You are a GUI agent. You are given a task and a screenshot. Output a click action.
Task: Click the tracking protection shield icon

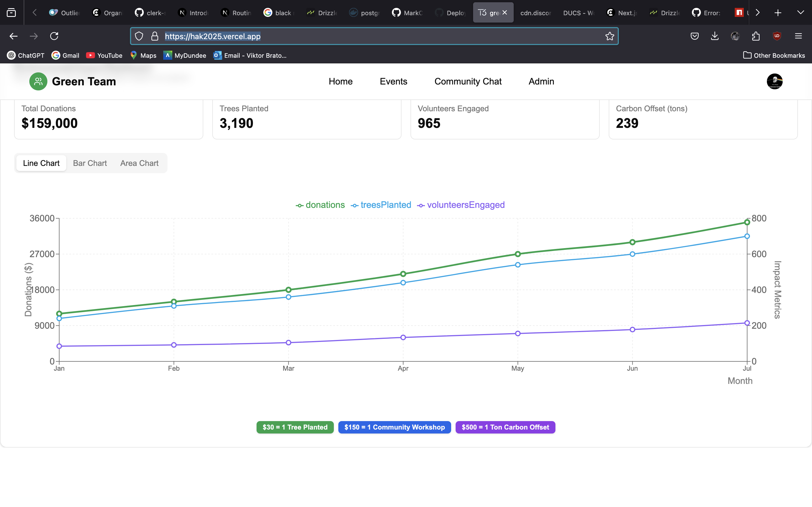tap(139, 36)
